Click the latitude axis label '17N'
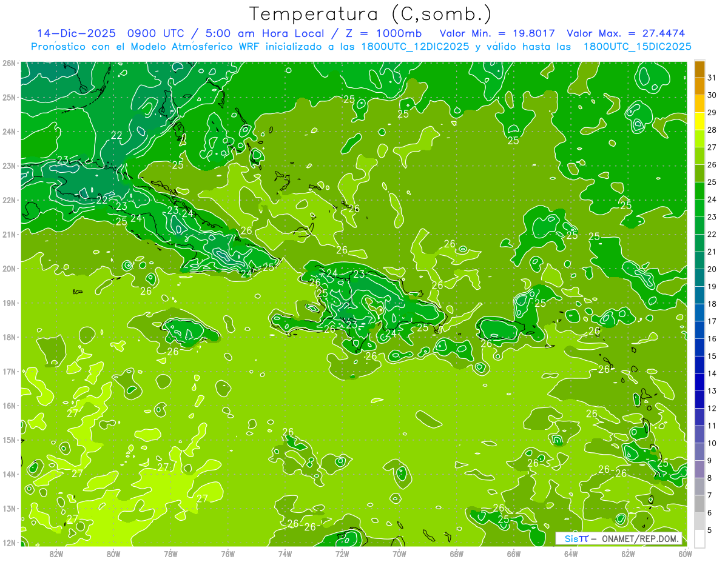The image size is (728, 562). click(x=8, y=371)
